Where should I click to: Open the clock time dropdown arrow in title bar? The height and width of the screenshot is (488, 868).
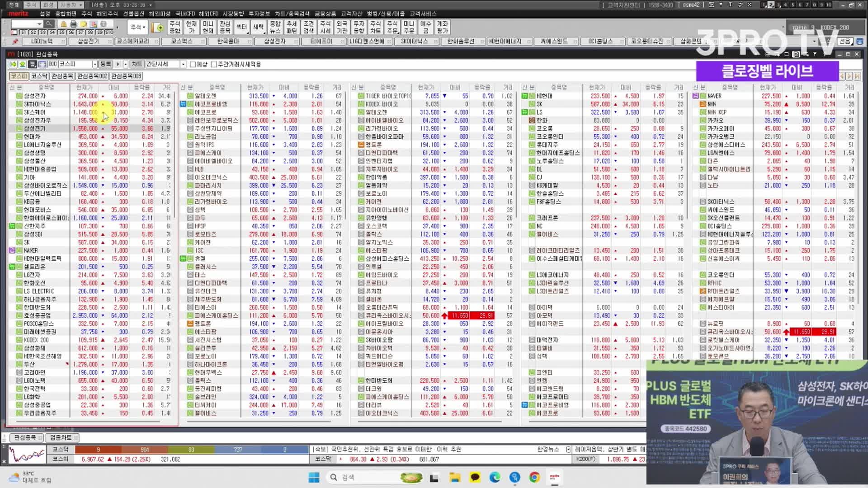(x=151, y=5)
